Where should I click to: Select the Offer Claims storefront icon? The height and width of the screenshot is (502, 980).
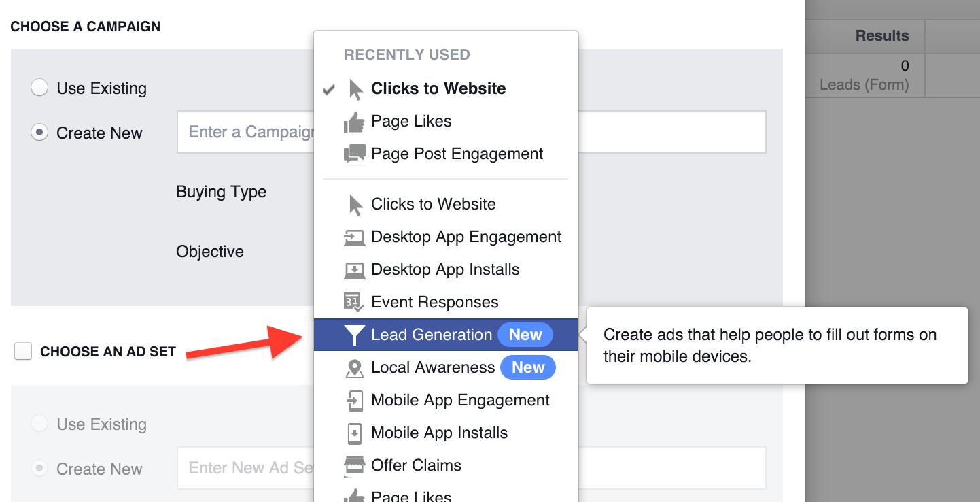354,465
